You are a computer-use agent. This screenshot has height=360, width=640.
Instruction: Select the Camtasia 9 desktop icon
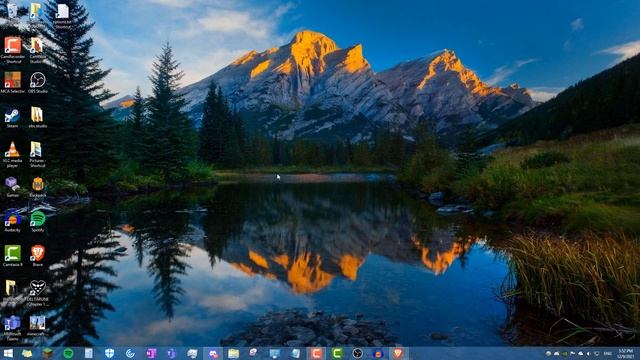(13, 256)
